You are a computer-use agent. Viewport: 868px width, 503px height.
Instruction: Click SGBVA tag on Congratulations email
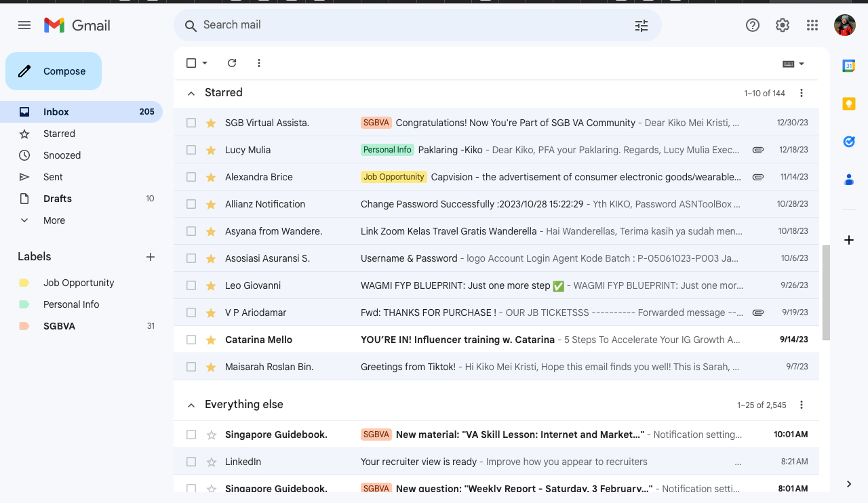click(x=376, y=123)
